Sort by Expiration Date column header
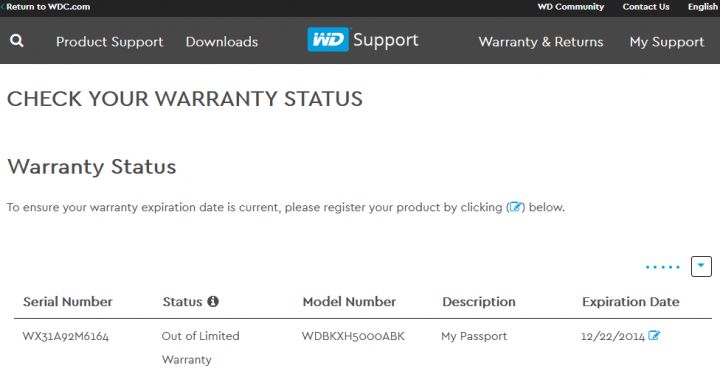This screenshot has height=368, width=720. click(x=630, y=302)
